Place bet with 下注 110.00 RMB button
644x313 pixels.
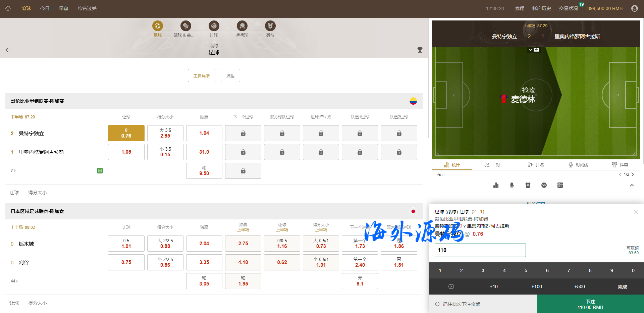590,304
